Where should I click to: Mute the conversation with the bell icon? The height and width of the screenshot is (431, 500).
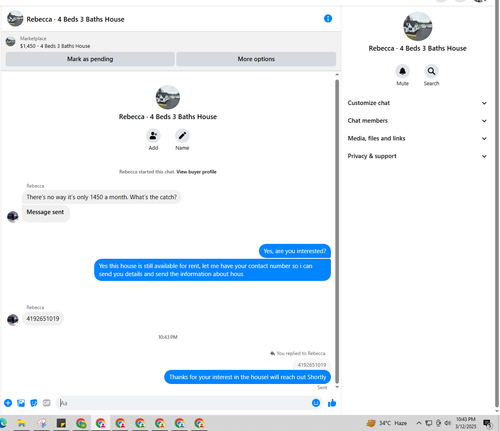click(x=402, y=71)
